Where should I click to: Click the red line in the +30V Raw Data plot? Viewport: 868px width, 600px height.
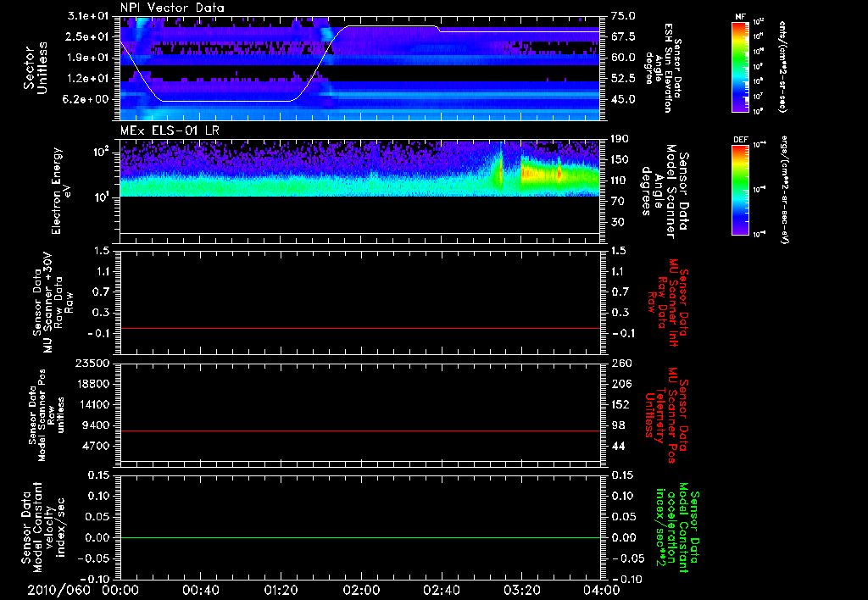click(x=360, y=328)
